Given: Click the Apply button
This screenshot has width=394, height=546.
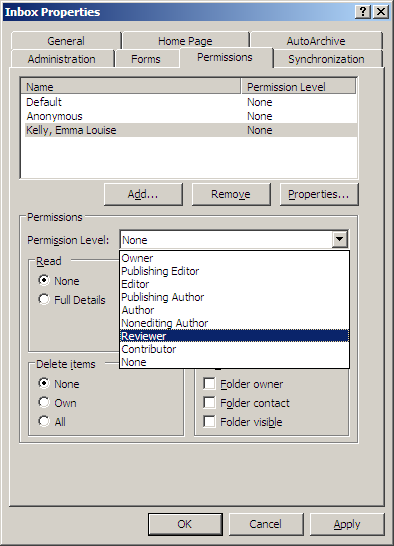Looking at the screenshot, I should [347, 524].
